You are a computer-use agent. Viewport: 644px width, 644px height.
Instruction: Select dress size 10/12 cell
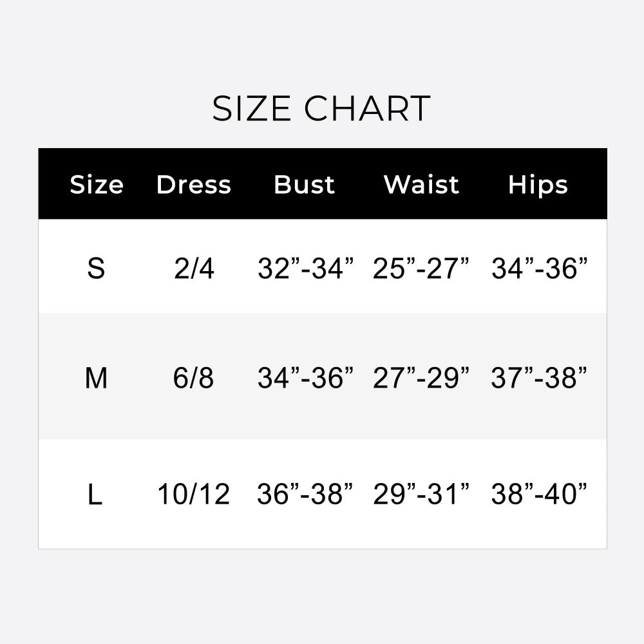(x=193, y=495)
